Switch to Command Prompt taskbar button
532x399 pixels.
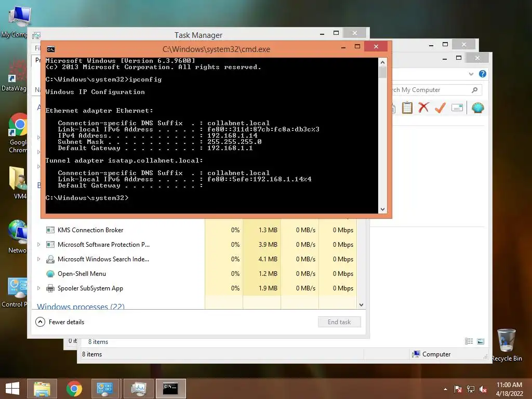coord(170,389)
